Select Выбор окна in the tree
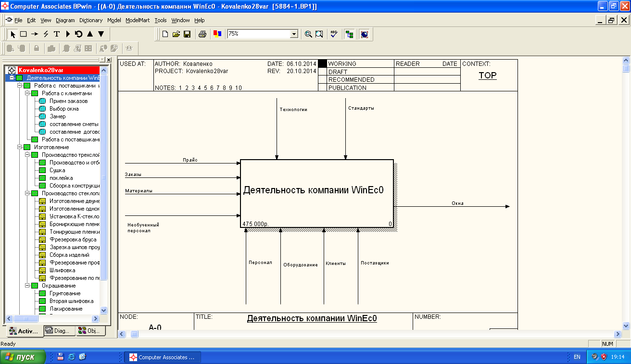631x364 pixels. click(x=64, y=109)
